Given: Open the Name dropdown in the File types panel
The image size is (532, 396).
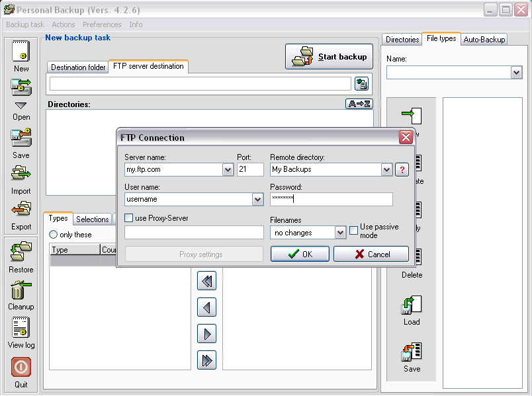Looking at the screenshot, I should [x=516, y=73].
